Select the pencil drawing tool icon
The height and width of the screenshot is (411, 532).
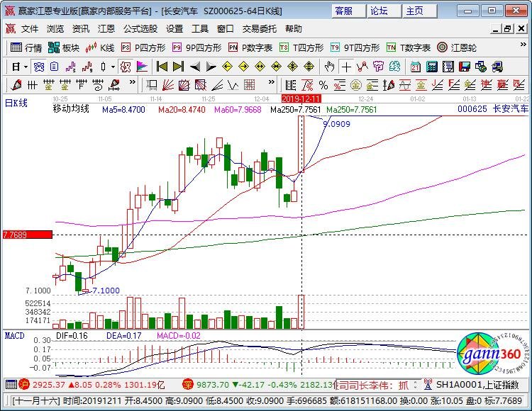pyautogui.click(x=16, y=85)
